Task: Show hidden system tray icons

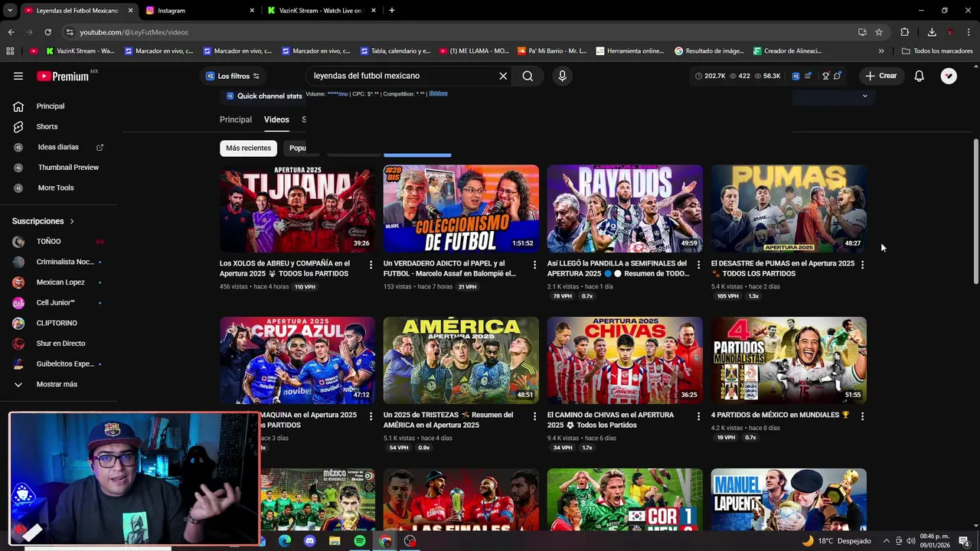Action: pyautogui.click(x=887, y=541)
